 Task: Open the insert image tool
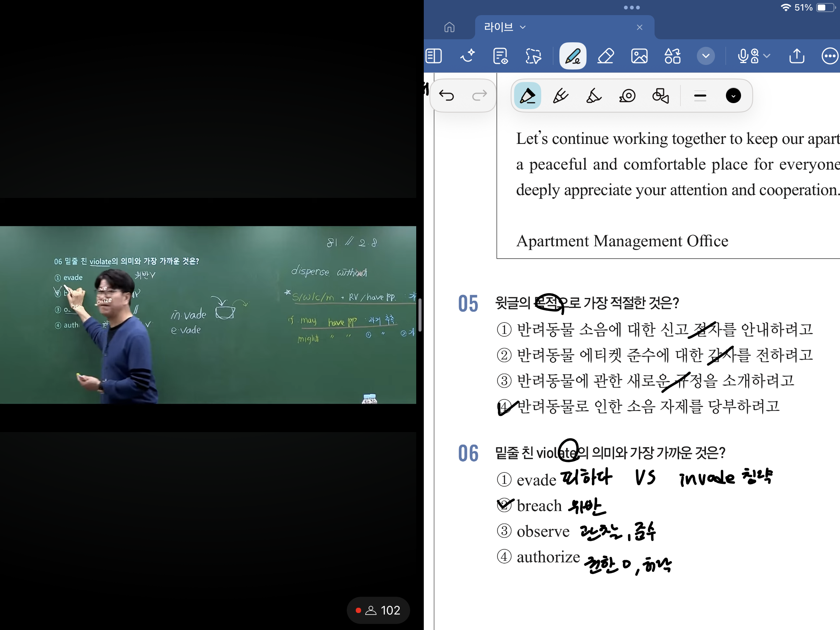tap(639, 56)
